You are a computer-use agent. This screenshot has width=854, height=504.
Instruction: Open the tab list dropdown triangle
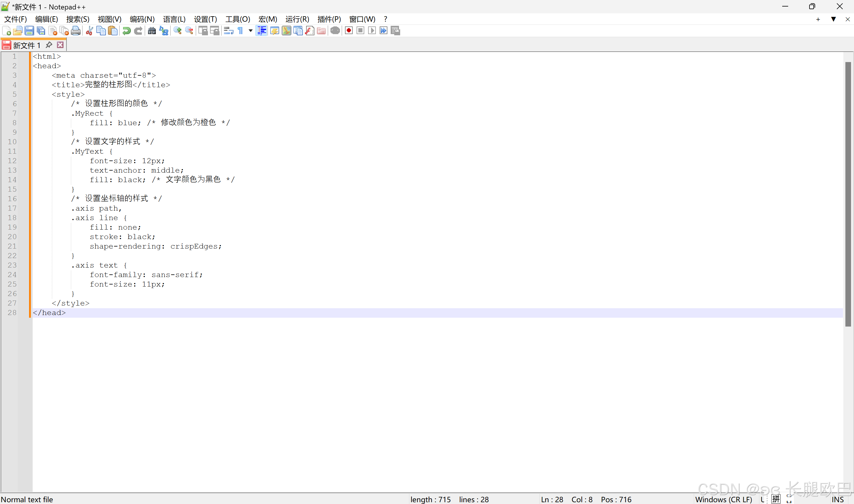coord(833,19)
